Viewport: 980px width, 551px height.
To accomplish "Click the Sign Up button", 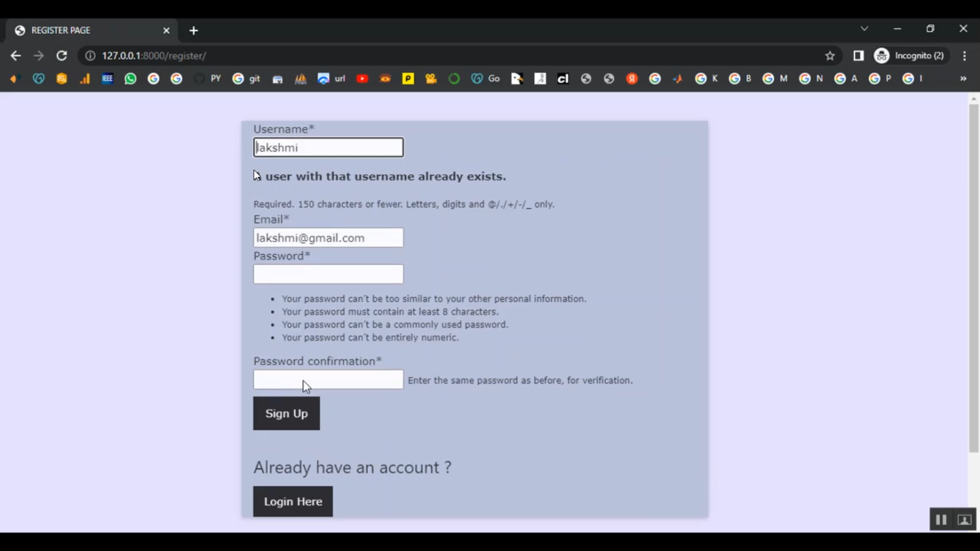I will [287, 413].
